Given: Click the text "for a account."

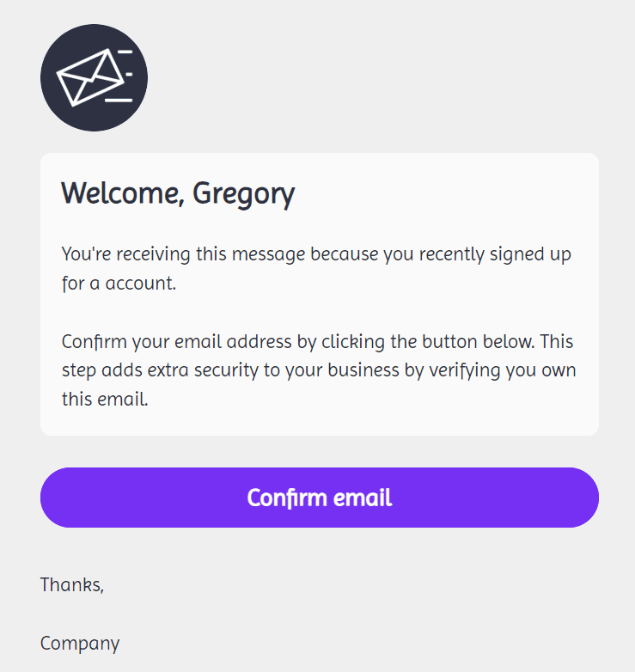Looking at the screenshot, I should coord(119,284).
